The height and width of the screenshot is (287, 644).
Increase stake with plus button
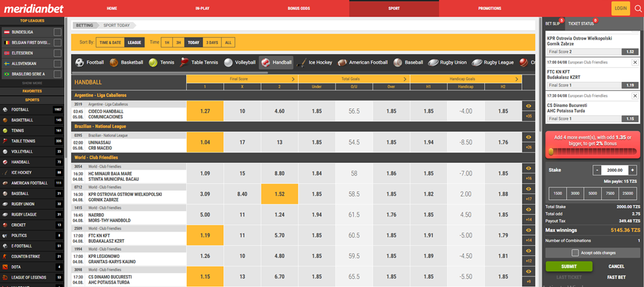point(633,170)
